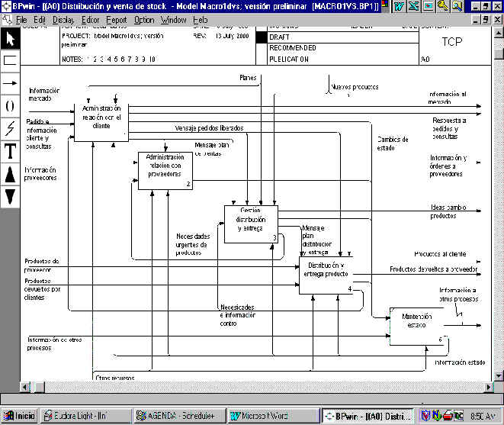
Task: Open the BPwin title bar system icon
Action: (x=5, y=6)
